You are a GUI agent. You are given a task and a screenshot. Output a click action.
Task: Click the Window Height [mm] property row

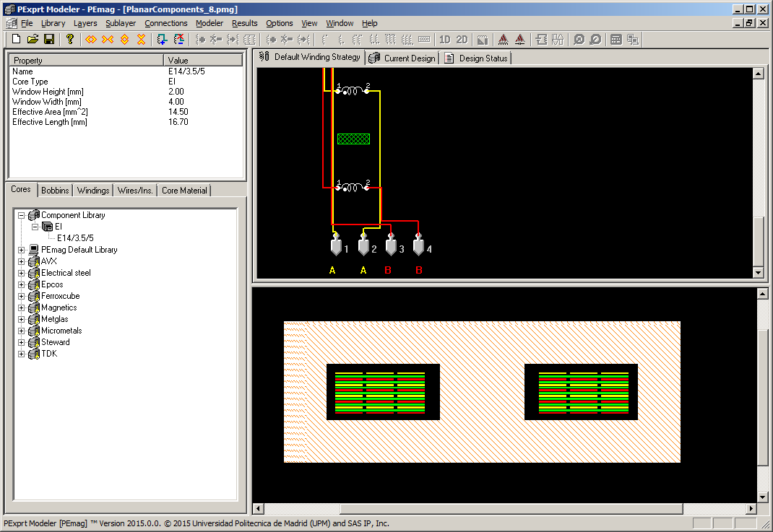click(126, 92)
